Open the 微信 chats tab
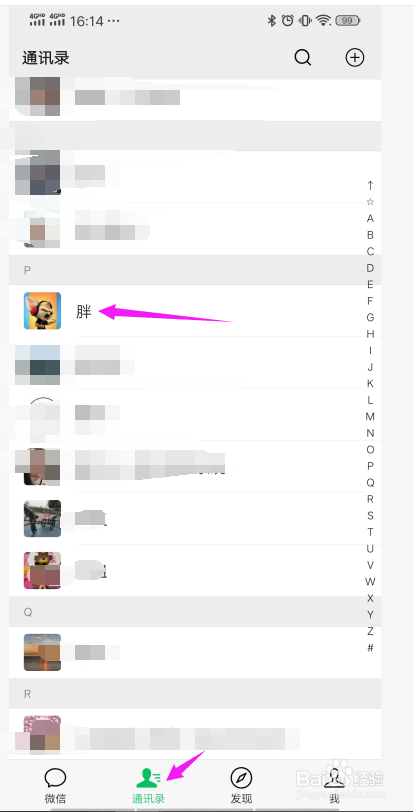 coord(55,785)
